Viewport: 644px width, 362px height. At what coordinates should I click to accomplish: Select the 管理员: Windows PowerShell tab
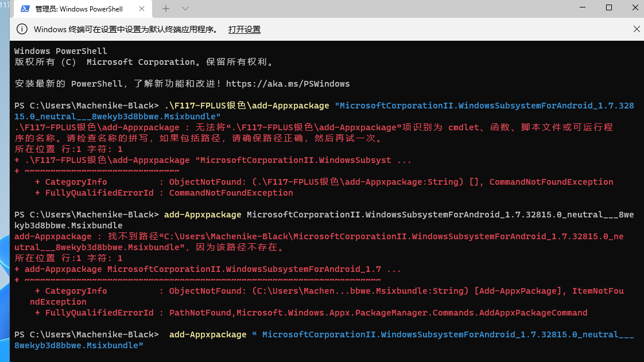pos(83,9)
